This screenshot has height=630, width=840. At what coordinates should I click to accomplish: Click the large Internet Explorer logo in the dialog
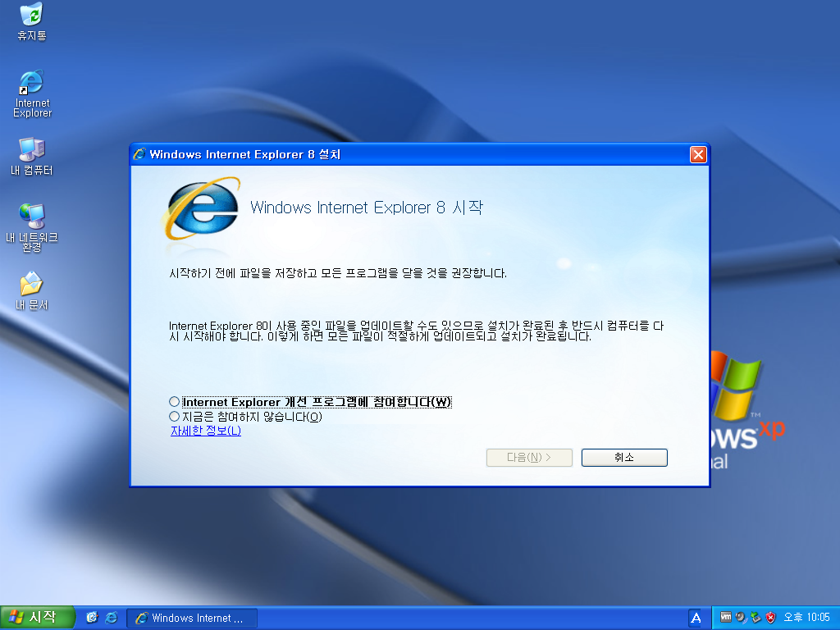point(202,208)
